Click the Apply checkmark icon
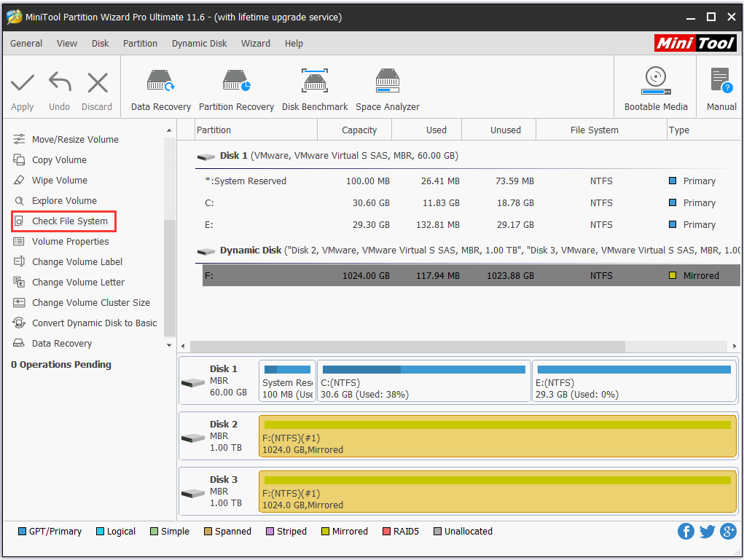This screenshot has height=560, width=744. (23, 83)
